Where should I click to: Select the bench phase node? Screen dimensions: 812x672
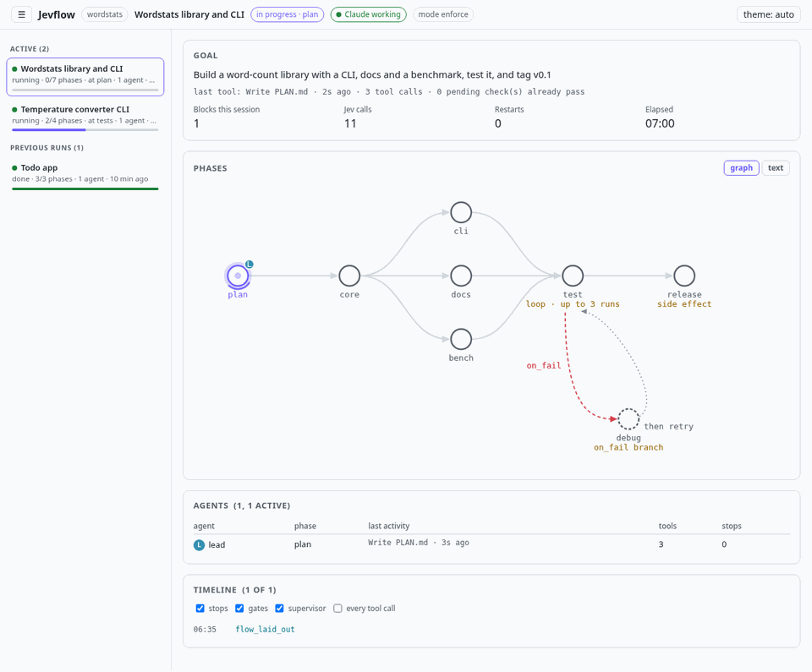coord(461,340)
